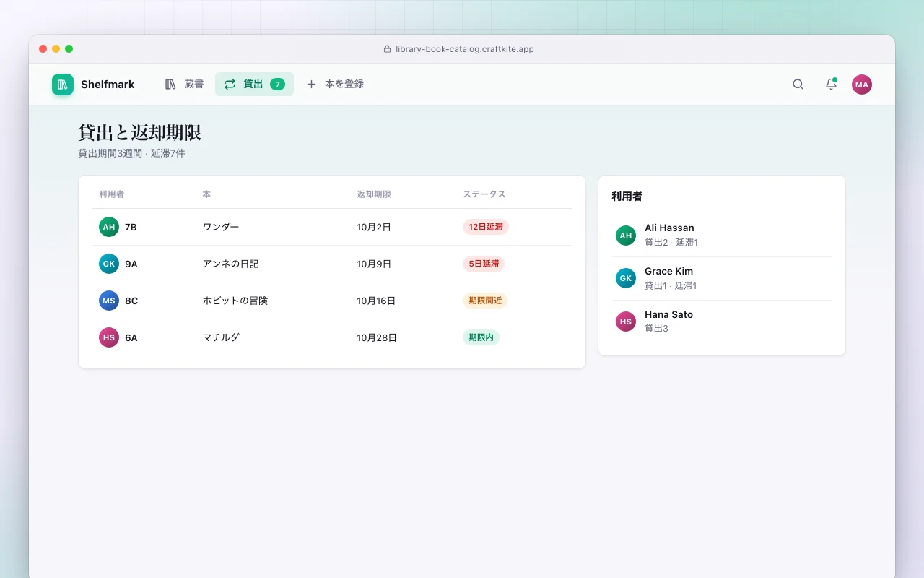Select Ali Hassan in the users list

click(722, 236)
